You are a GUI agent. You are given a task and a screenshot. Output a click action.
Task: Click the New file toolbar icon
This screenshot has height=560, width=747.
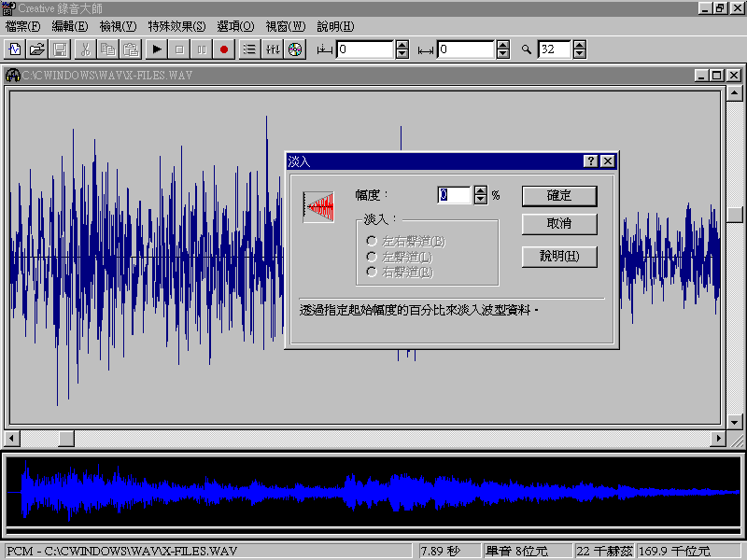(x=16, y=49)
